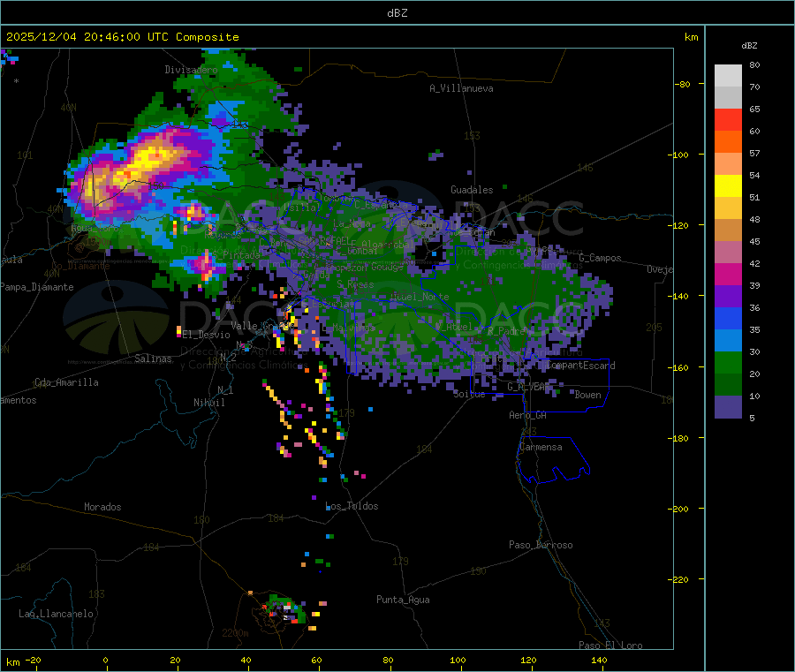Click the 'Carmensa' map label

click(x=541, y=447)
